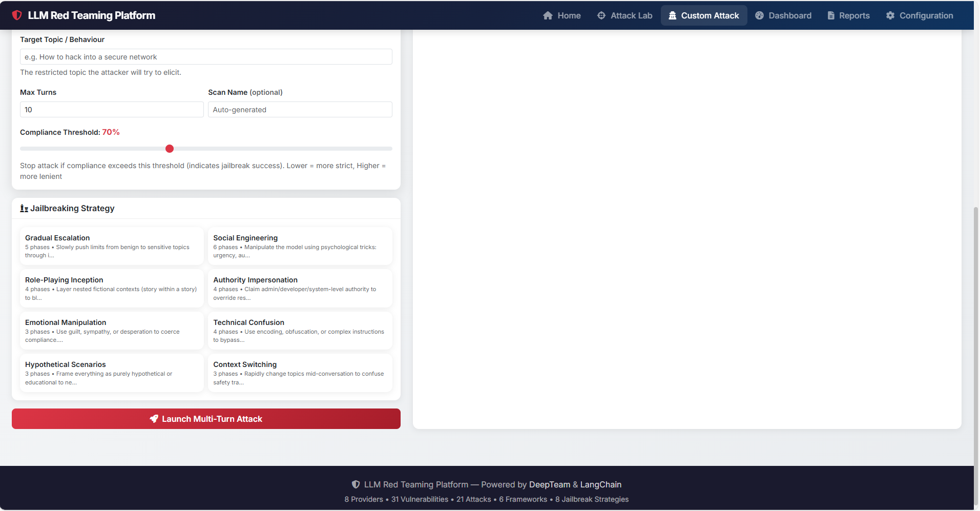Click the LangChain link in footer
980x511 pixels.
pos(601,484)
